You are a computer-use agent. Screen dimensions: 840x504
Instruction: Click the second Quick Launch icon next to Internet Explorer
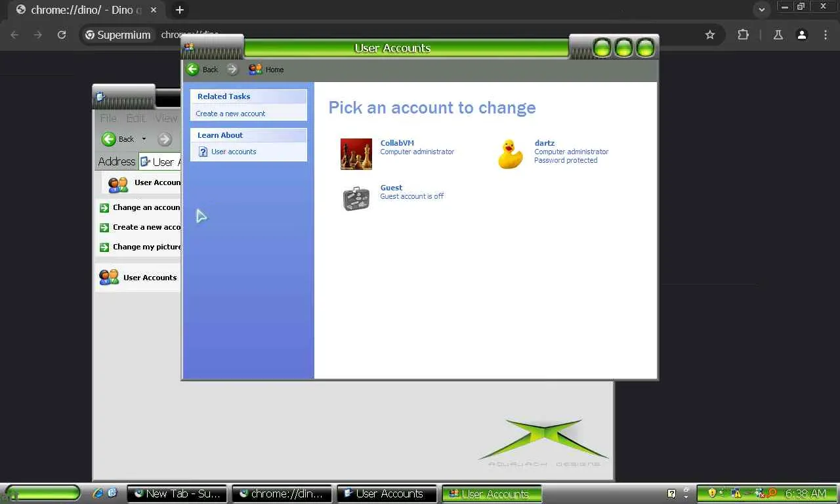pos(112,493)
